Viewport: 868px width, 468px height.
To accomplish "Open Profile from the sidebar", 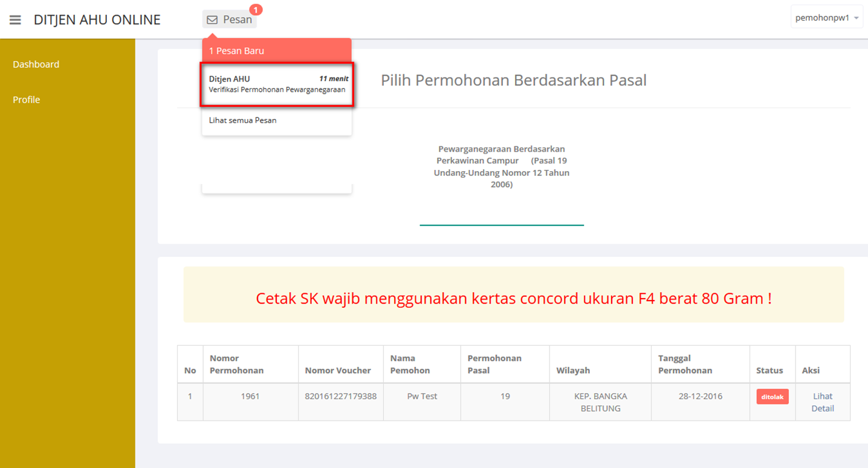I will pos(27,100).
